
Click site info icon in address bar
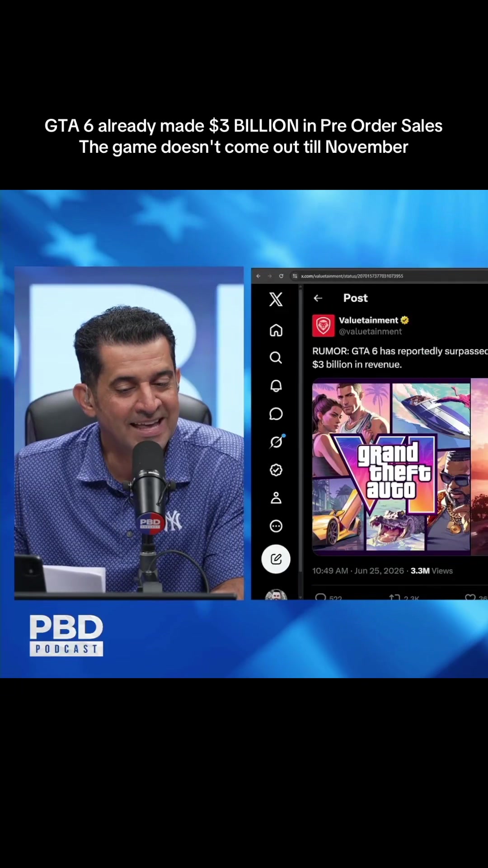point(295,276)
